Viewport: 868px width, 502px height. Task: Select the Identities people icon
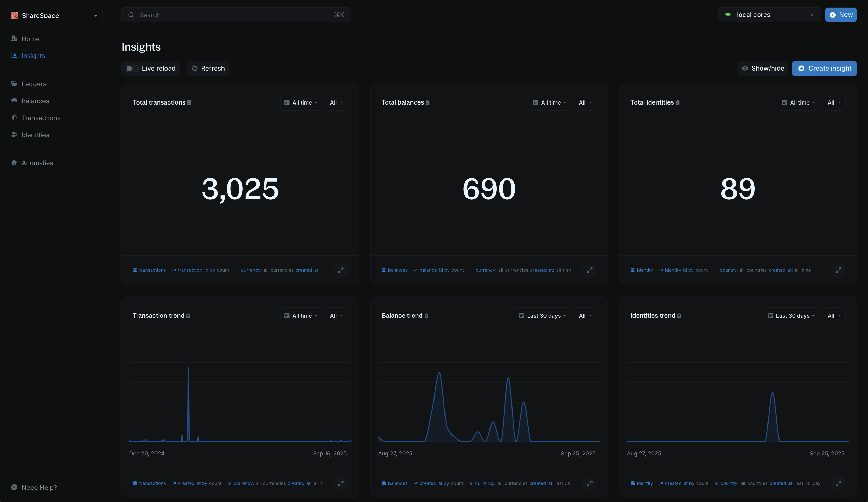(14, 135)
